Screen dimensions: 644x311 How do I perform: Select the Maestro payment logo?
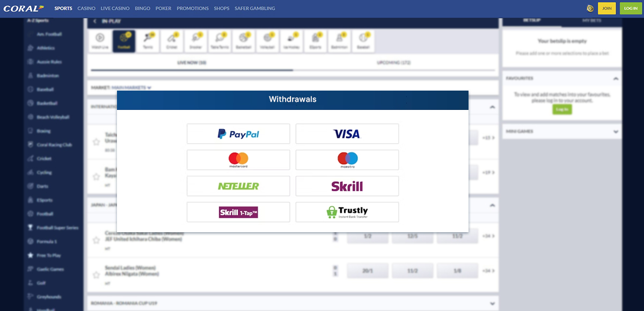pyautogui.click(x=347, y=160)
